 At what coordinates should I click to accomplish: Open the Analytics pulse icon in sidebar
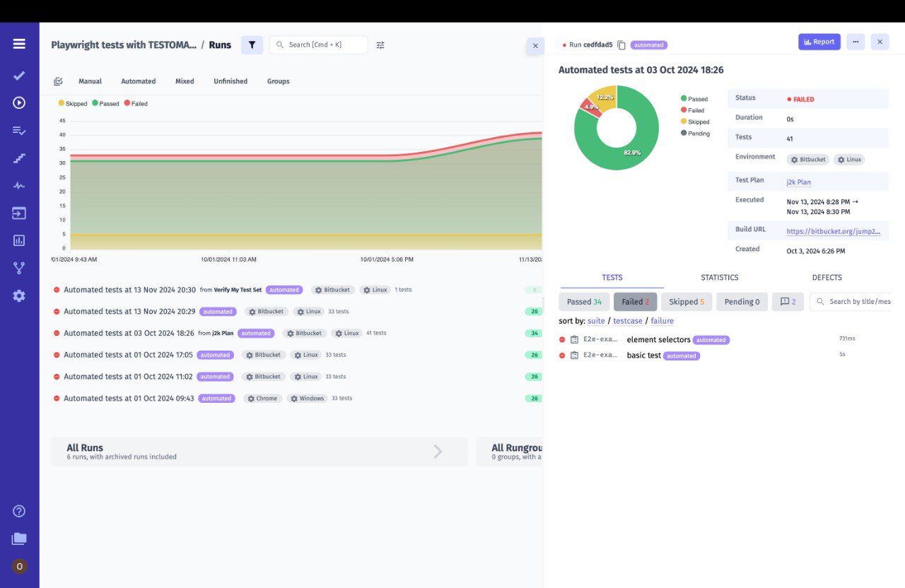18,185
